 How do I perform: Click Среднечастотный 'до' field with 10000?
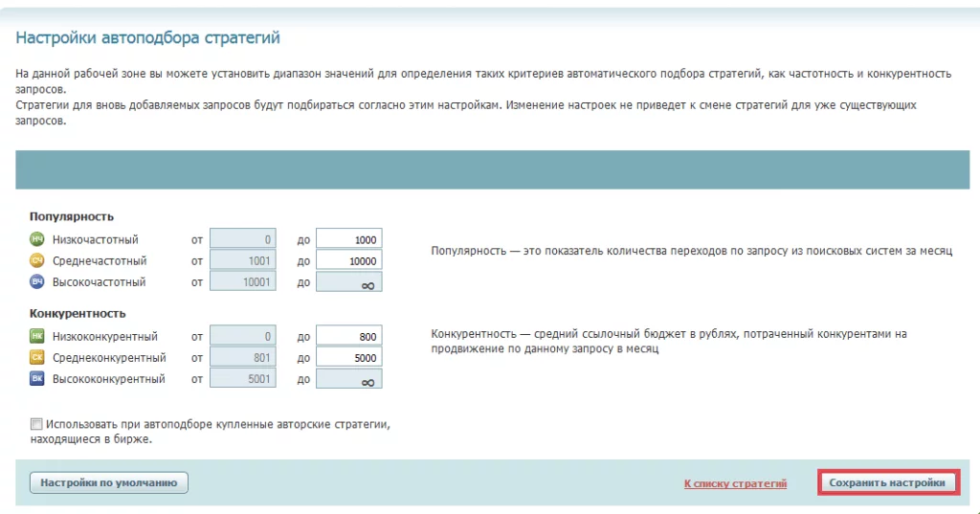click(348, 260)
